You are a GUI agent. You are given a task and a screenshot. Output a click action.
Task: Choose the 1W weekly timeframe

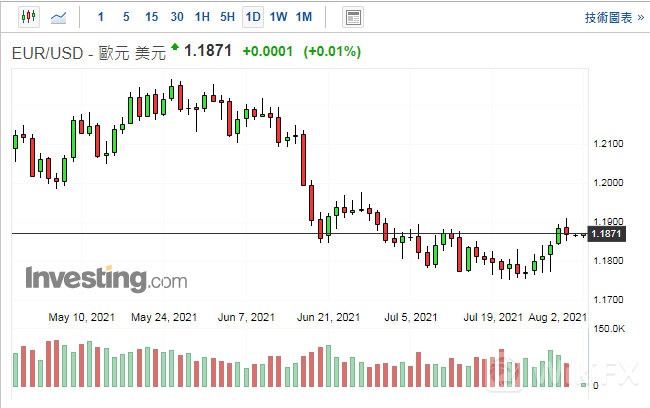pos(278,17)
